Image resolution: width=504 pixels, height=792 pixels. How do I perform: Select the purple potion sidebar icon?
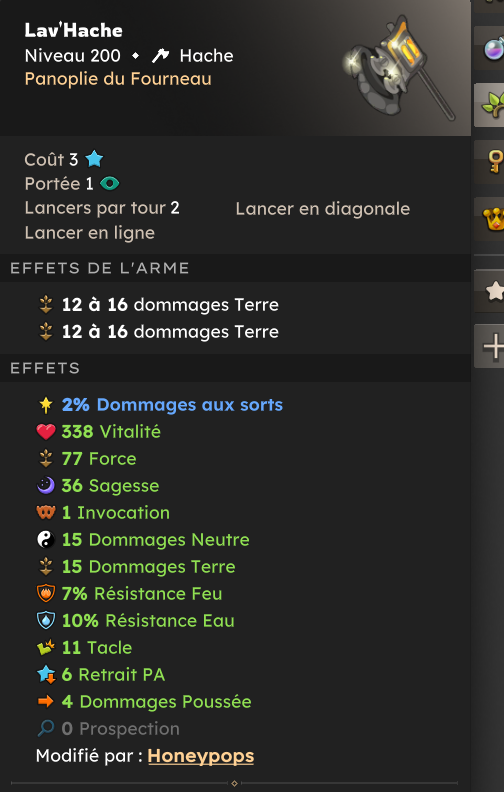click(x=492, y=50)
